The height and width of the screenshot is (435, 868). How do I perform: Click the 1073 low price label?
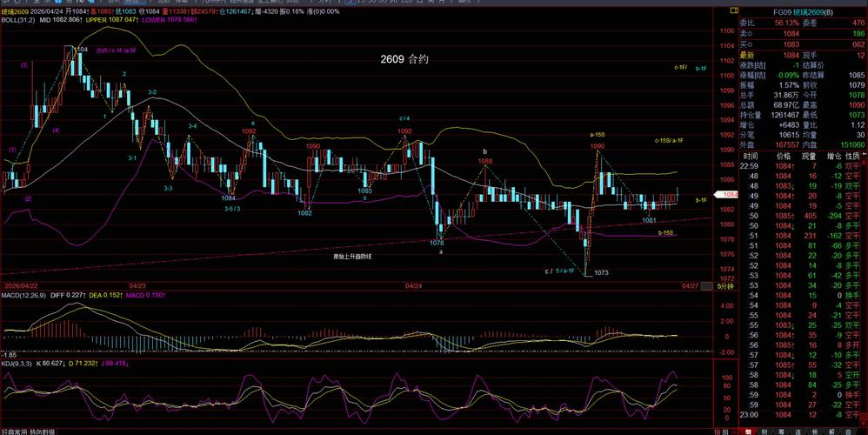tap(601, 272)
